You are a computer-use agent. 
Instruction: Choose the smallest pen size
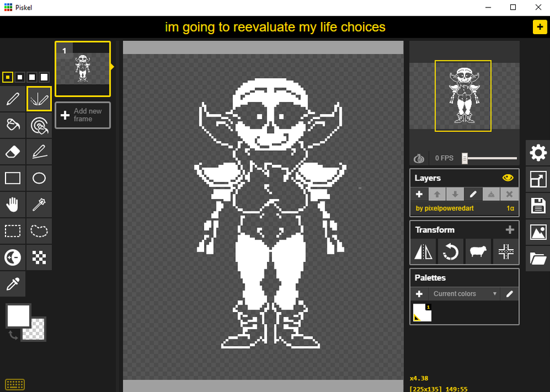click(x=8, y=77)
